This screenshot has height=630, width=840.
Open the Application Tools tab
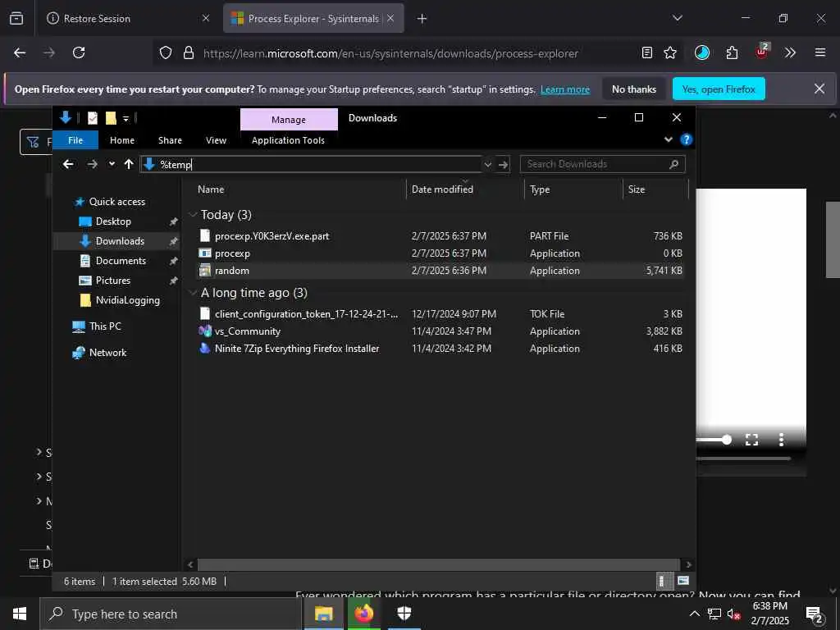click(288, 139)
